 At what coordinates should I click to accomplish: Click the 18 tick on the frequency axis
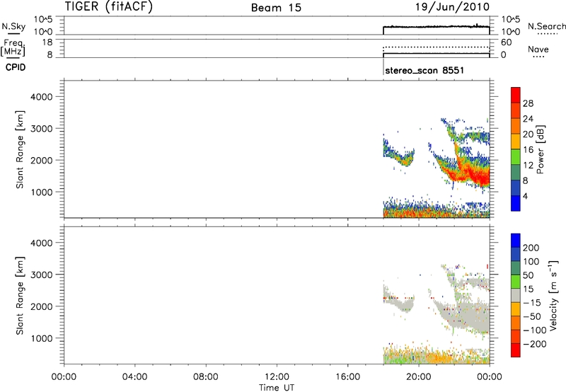click(47, 42)
